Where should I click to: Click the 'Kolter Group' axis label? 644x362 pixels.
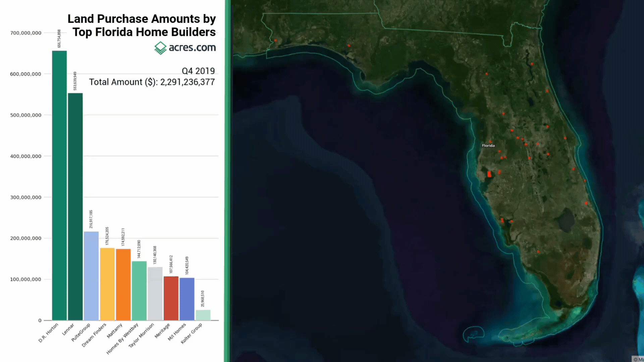(191, 333)
